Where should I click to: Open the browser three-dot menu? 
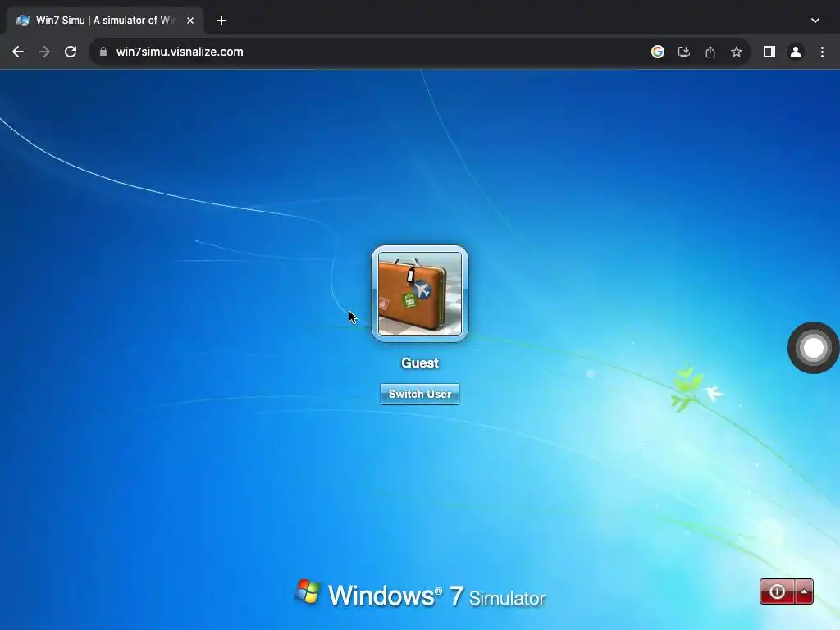822,52
